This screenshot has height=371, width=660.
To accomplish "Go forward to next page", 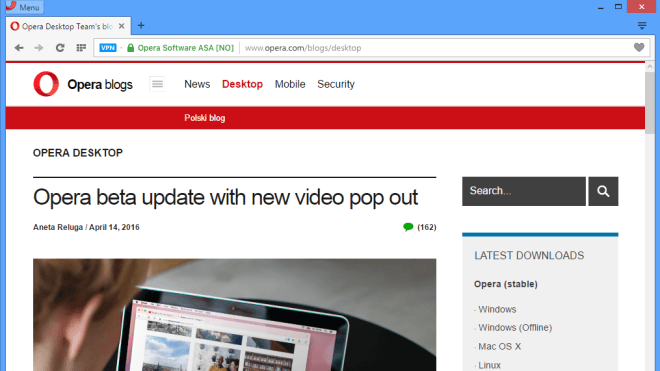I will tap(39, 48).
